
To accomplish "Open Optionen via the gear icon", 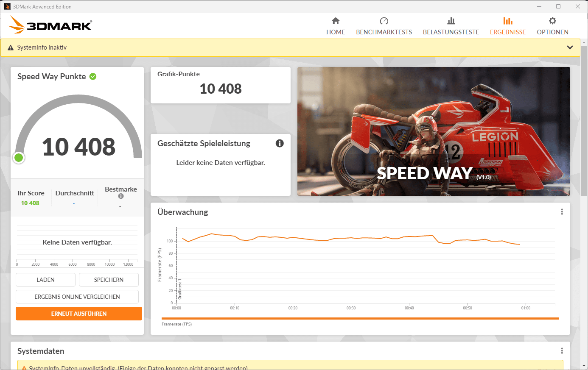I will [x=552, y=21].
